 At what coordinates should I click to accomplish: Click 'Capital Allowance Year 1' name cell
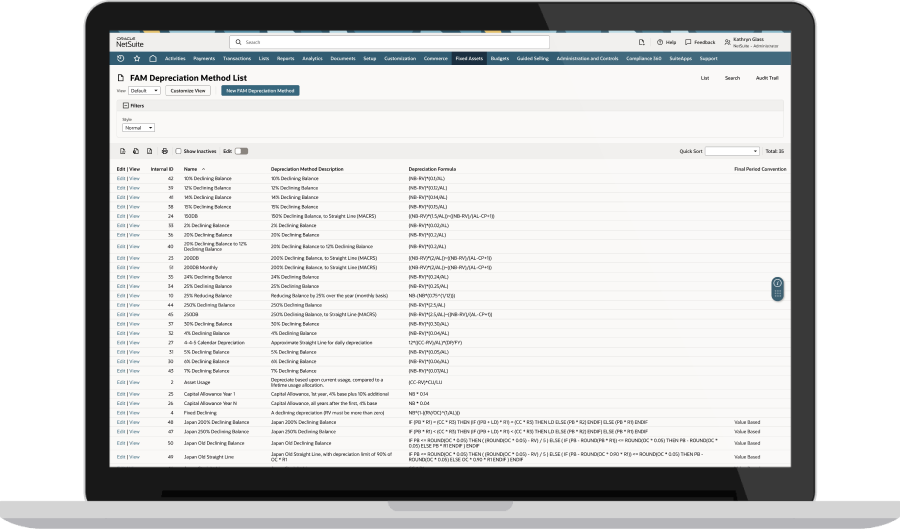(210, 394)
